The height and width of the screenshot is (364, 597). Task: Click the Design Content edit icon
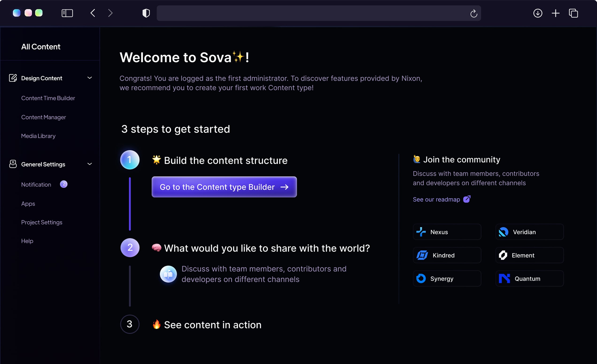click(13, 78)
